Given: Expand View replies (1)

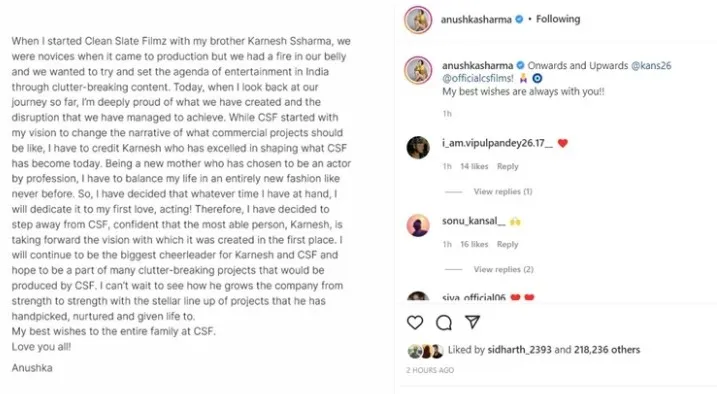Looking at the screenshot, I should point(503,192).
